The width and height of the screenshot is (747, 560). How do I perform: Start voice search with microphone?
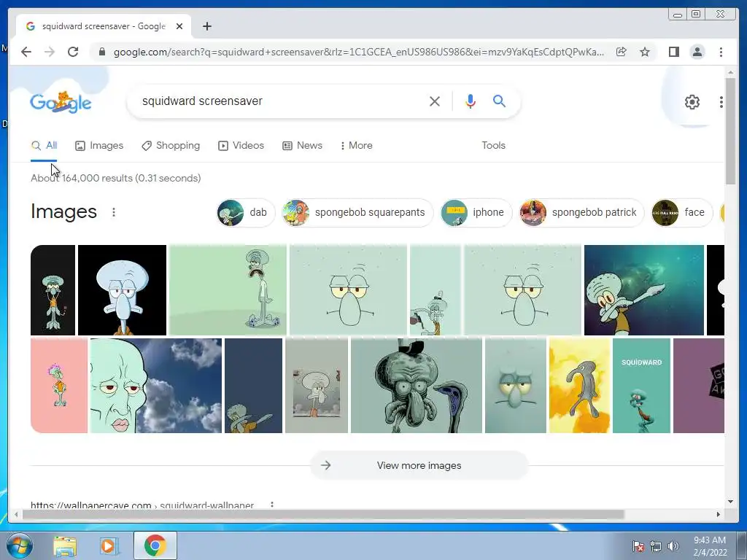[x=471, y=101]
